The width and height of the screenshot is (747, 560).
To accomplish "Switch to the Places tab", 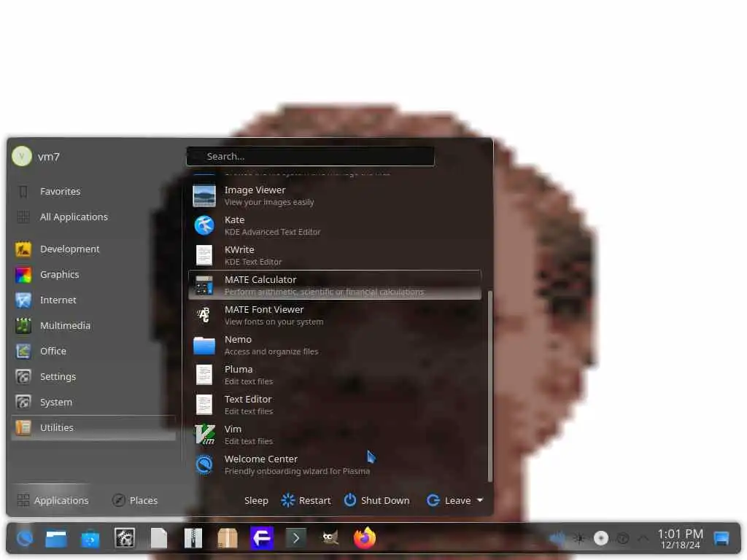I will point(135,500).
